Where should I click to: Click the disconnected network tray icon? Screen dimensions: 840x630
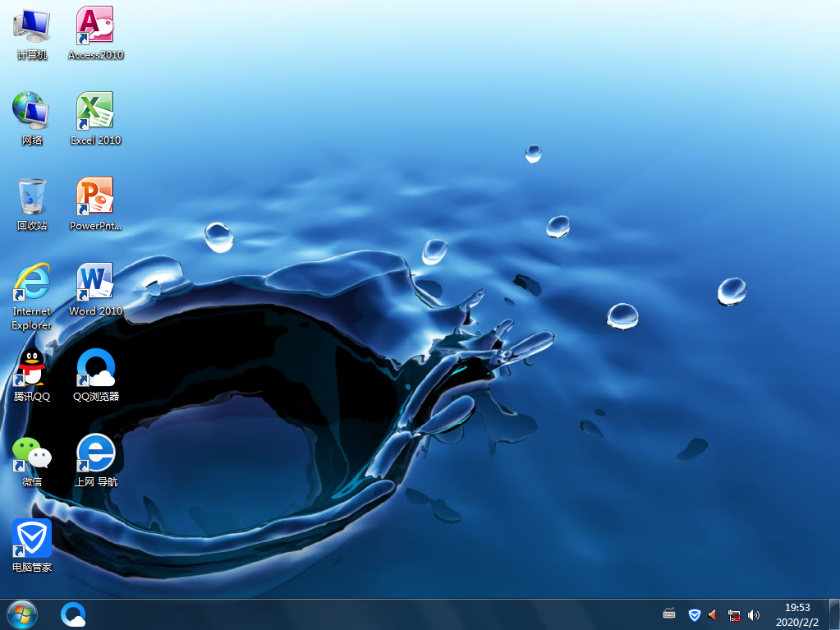click(x=734, y=614)
